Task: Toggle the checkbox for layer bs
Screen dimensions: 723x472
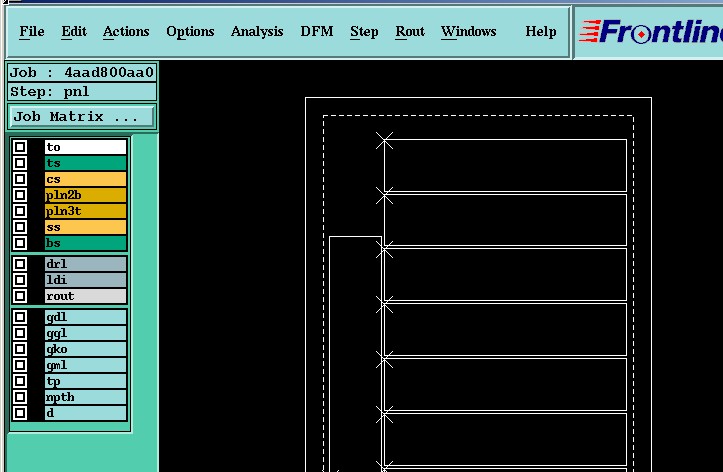Action: [20, 243]
